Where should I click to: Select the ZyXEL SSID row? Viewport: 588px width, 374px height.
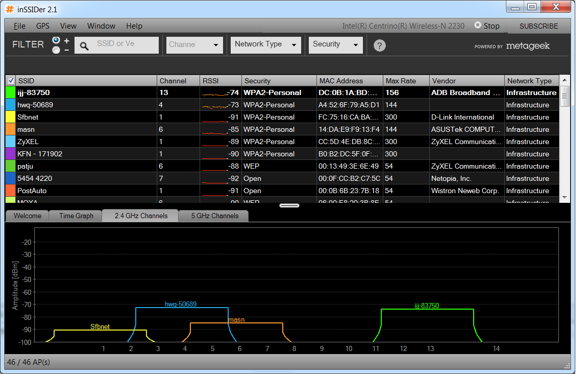(x=282, y=142)
